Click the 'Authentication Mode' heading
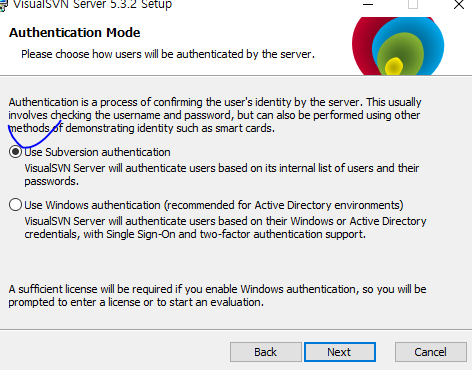Screen dimensions: 472x370 [75, 33]
